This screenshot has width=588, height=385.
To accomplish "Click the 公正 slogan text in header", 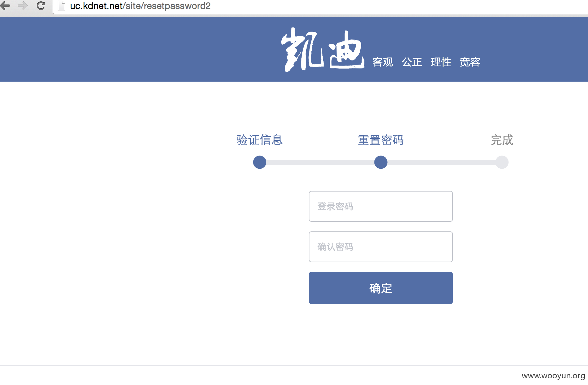I will point(412,62).
